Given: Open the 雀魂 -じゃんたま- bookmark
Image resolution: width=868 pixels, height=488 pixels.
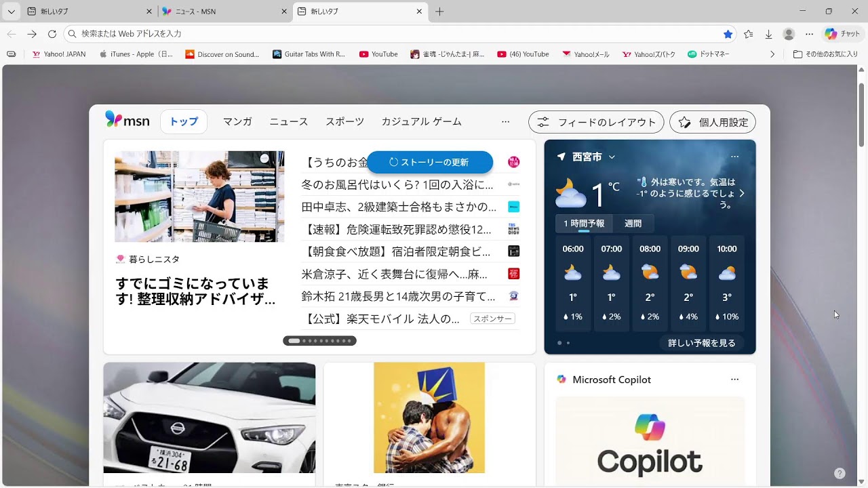Looking at the screenshot, I should click(x=448, y=54).
